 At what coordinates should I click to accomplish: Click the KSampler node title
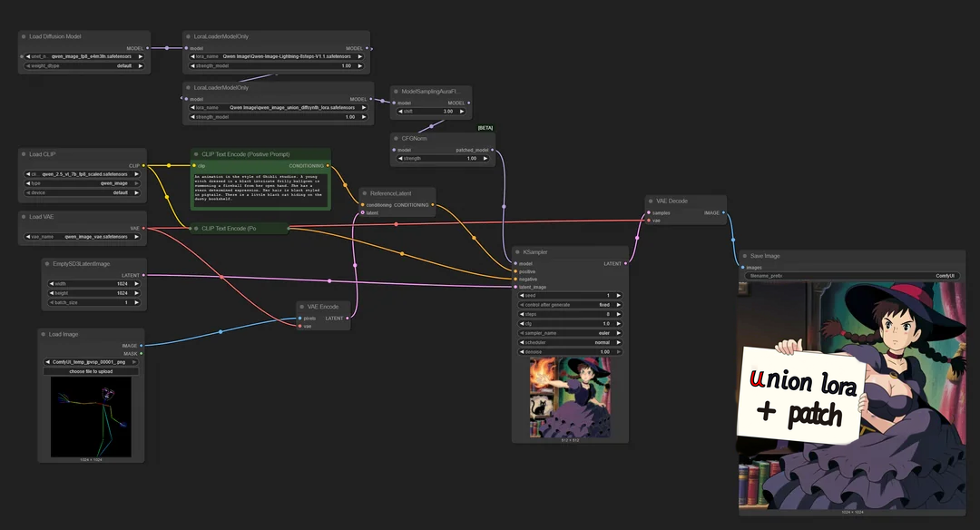(x=535, y=252)
